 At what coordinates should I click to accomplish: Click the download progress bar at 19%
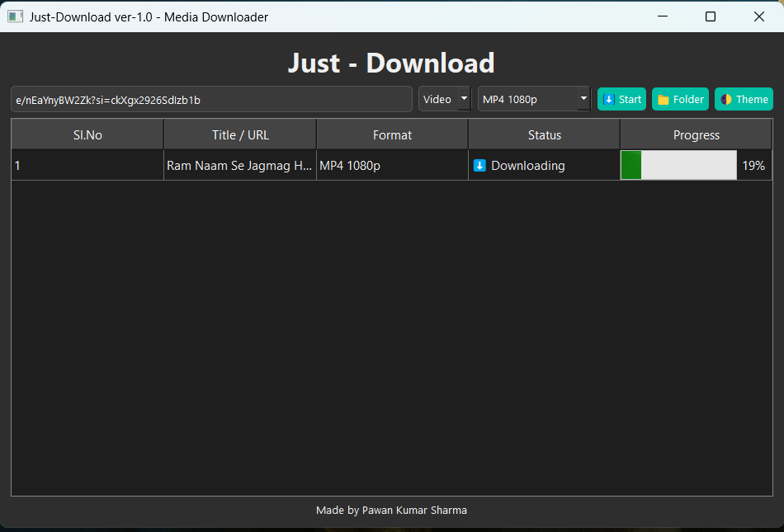click(x=678, y=165)
